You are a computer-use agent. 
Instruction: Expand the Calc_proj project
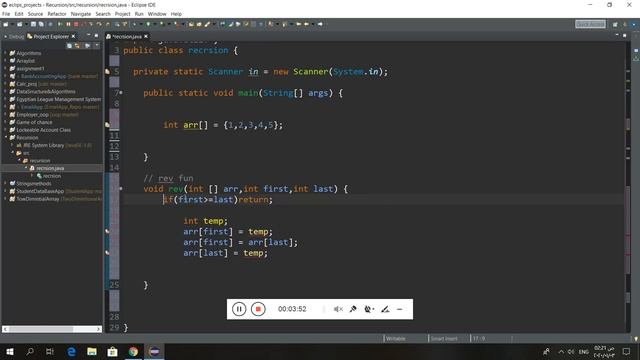5,84
